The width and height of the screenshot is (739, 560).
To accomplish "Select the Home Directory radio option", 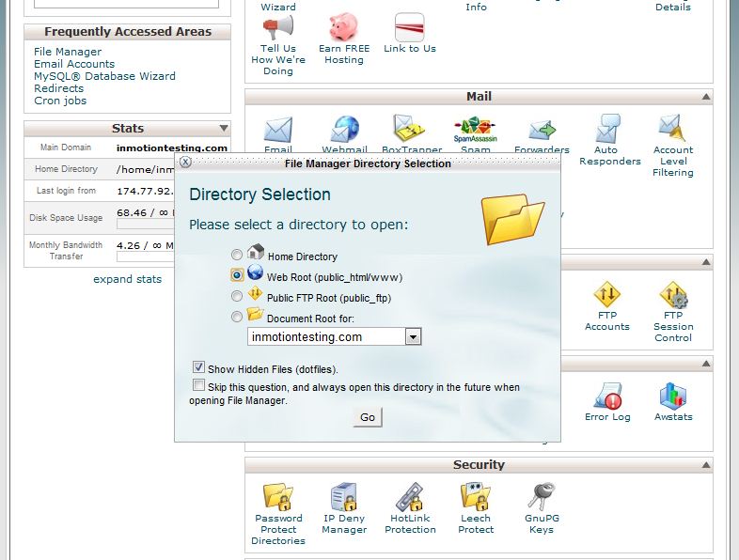I will point(237,256).
